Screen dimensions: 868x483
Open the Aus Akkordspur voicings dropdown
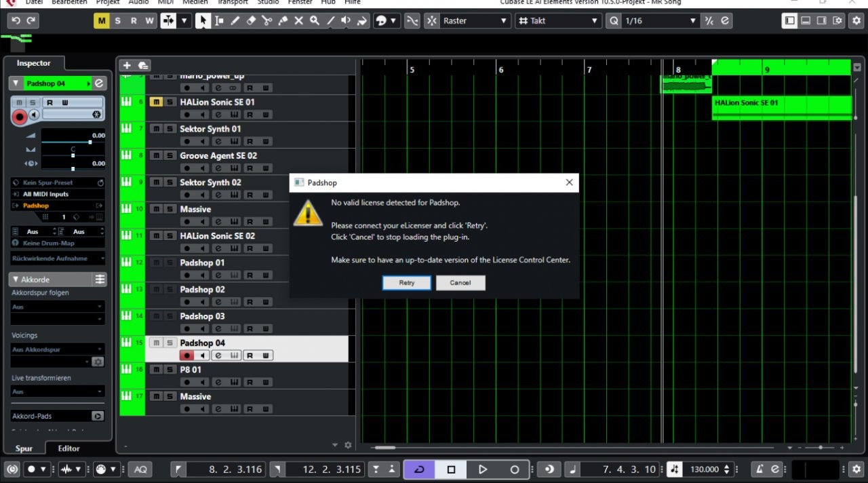click(x=58, y=349)
